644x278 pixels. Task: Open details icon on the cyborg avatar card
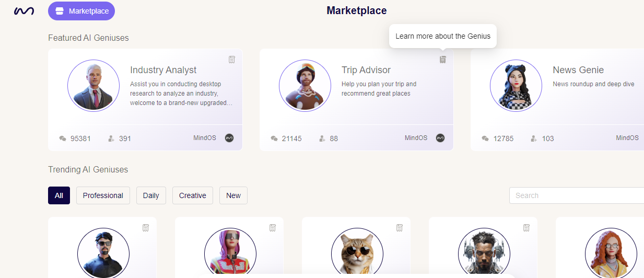526,227
